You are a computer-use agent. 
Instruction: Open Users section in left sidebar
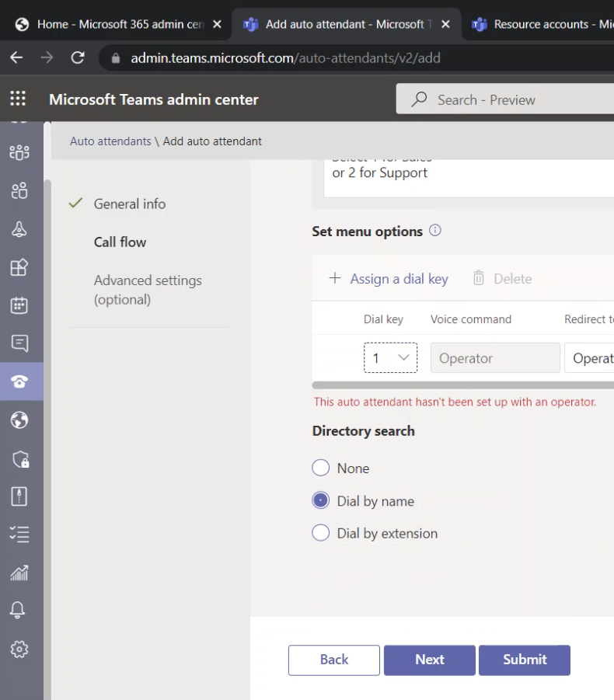point(19,190)
